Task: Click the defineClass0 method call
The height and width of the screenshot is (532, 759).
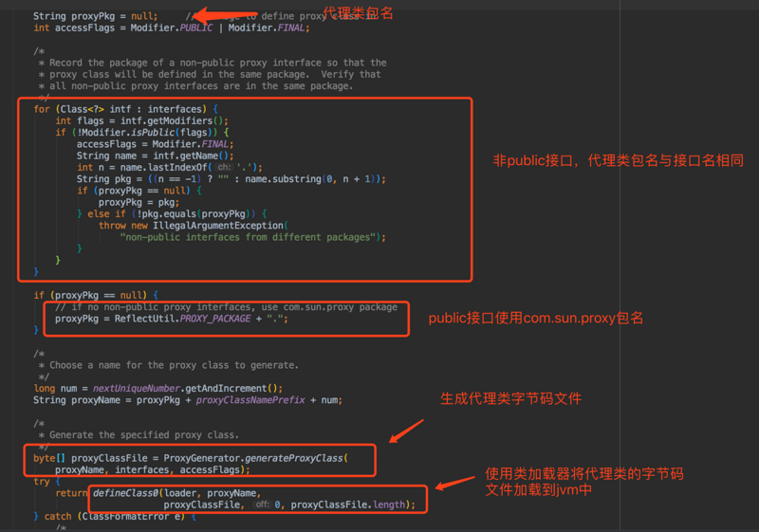Action: tap(125, 493)
